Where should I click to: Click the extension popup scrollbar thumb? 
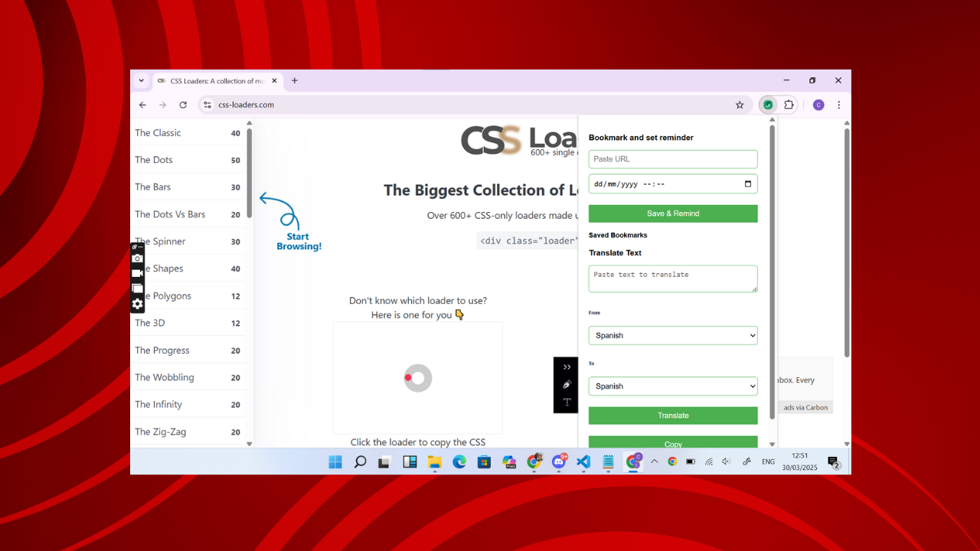click(772, 272)
